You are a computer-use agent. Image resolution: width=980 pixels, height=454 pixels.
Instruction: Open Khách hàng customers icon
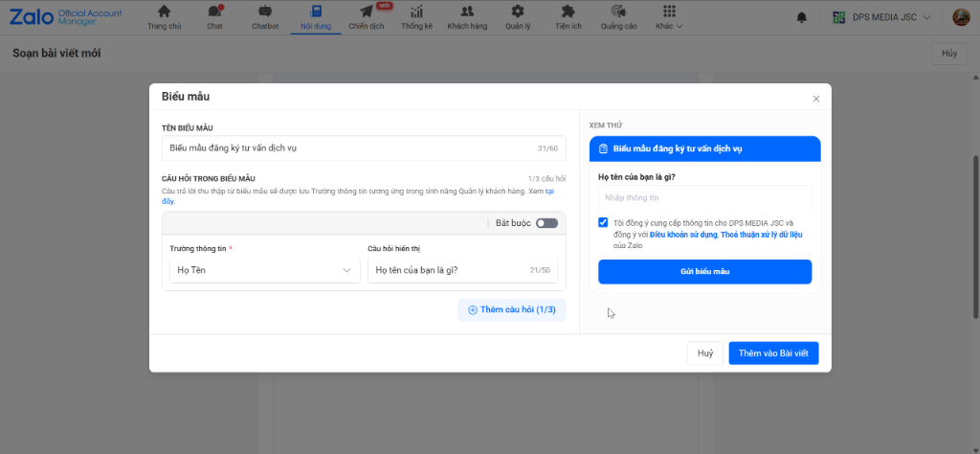click(x=467, y=11)
